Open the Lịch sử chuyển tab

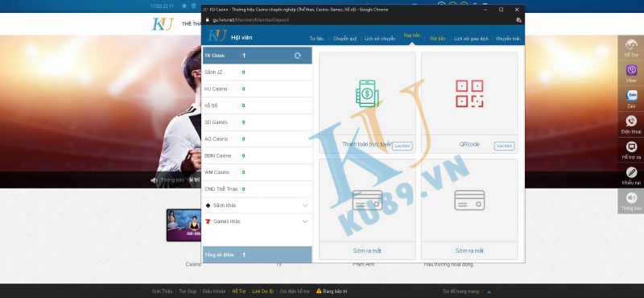coord(379,39)
